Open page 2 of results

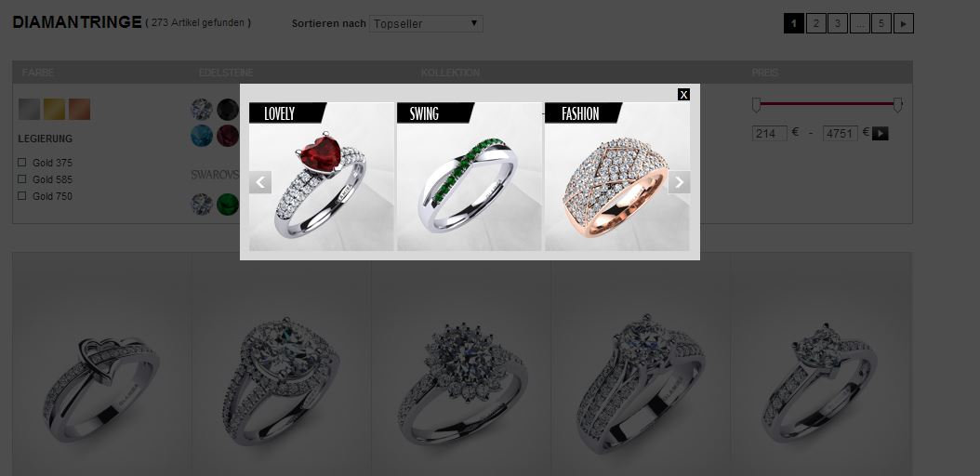click(815, 24)
